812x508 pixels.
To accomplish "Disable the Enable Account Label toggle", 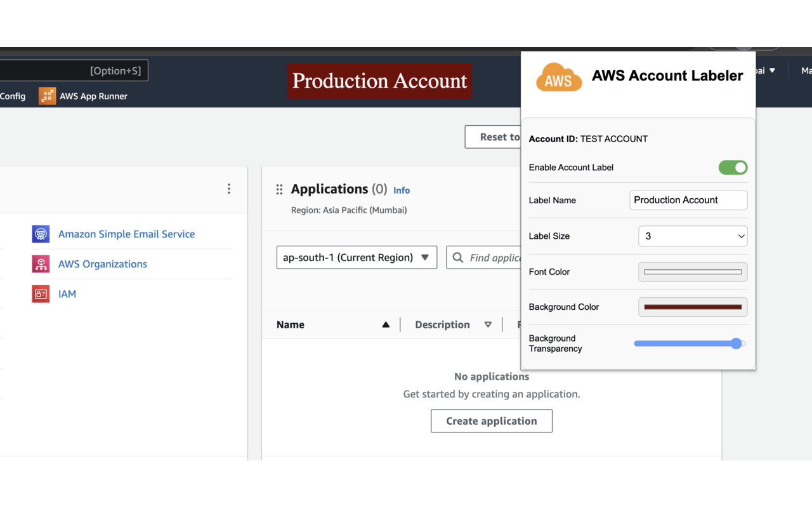I will 733,167.
